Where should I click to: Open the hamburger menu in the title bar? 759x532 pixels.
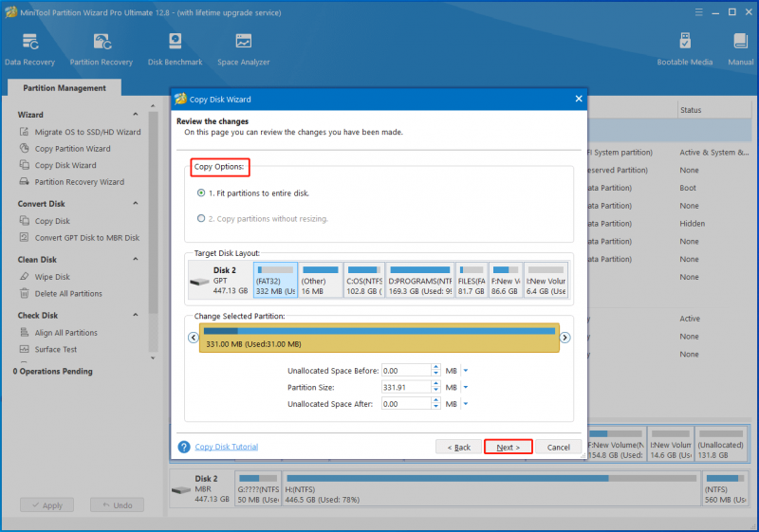click(x=698, y=12)
